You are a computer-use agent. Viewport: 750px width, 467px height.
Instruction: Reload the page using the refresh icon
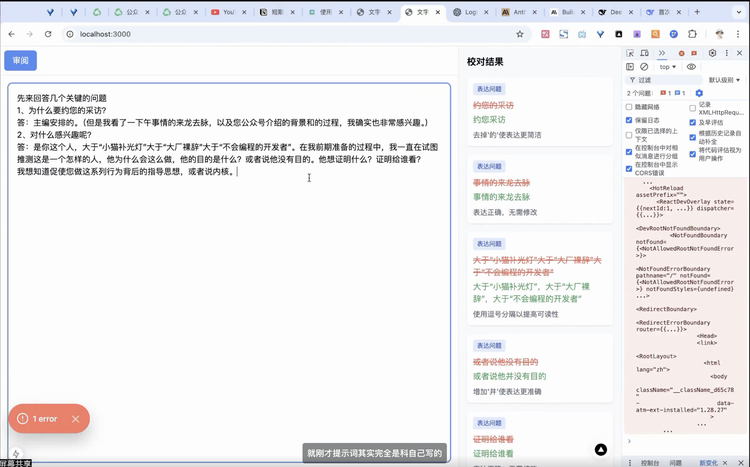47,34
